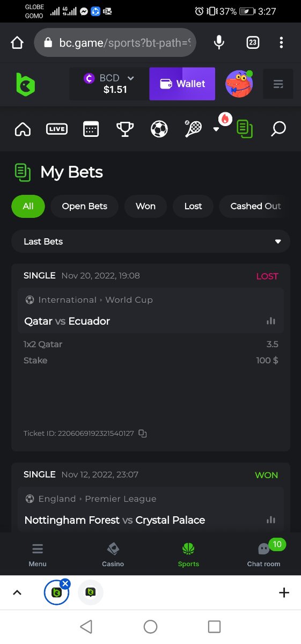Screen dimensions: 301x644
Task: Open the BCD currency selector
Action: pos(109,84)
